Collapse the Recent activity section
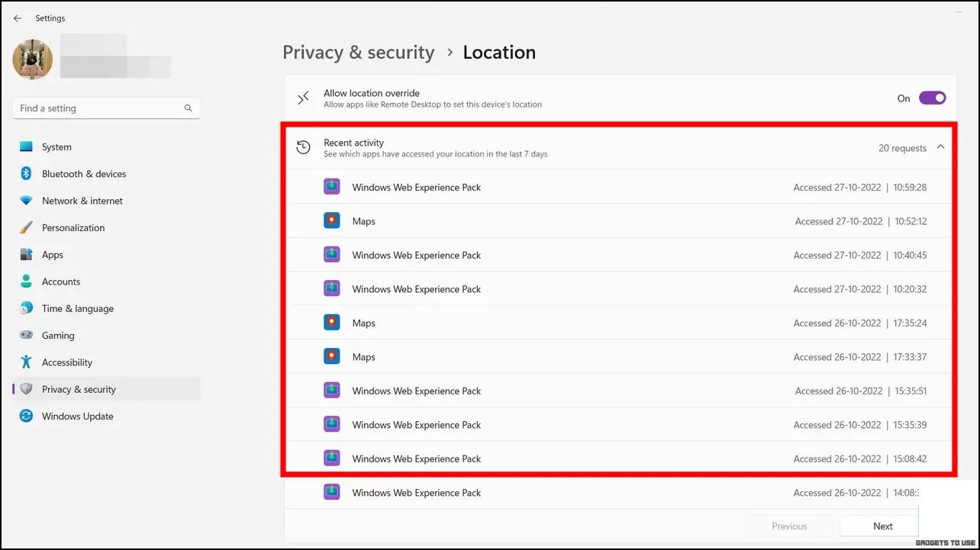980x550 pixels. coord(940,147)
